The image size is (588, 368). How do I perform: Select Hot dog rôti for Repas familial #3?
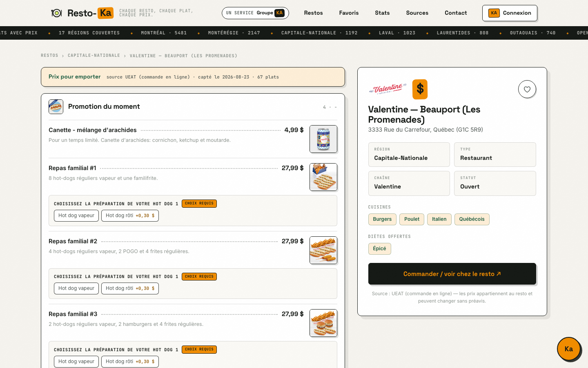coord(130,361)
